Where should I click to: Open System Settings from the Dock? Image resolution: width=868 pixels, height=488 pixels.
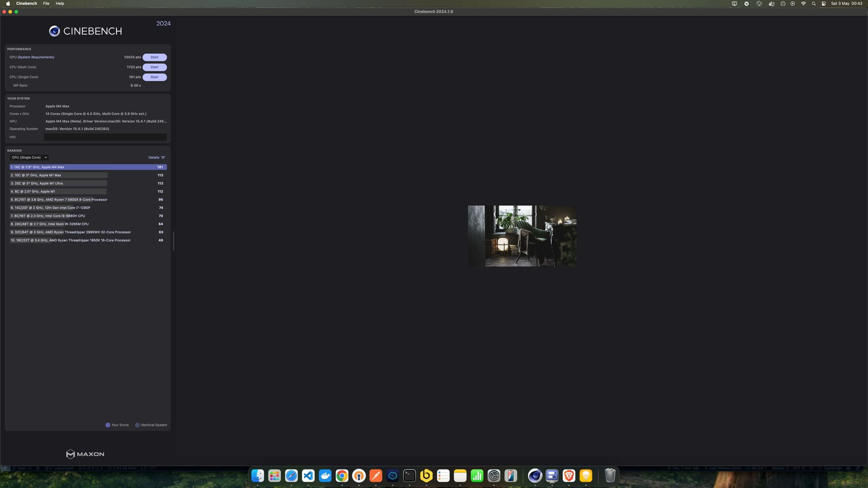coord(494,476)
